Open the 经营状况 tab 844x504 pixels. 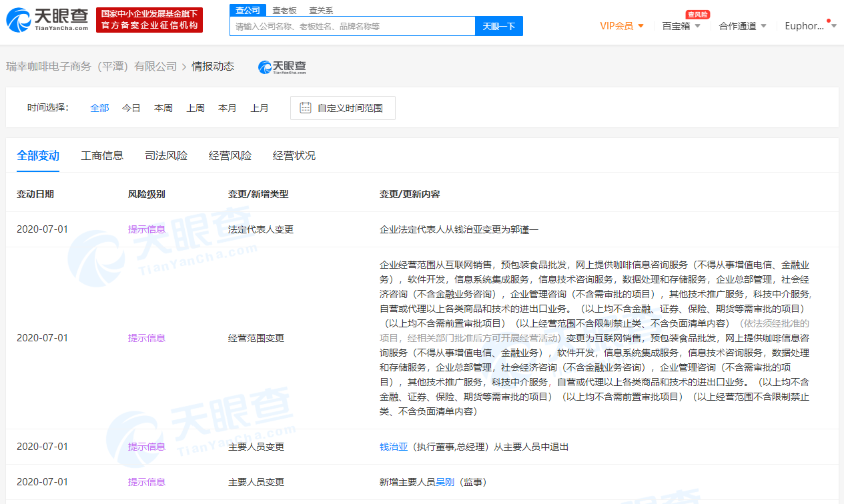click(294, 155)
